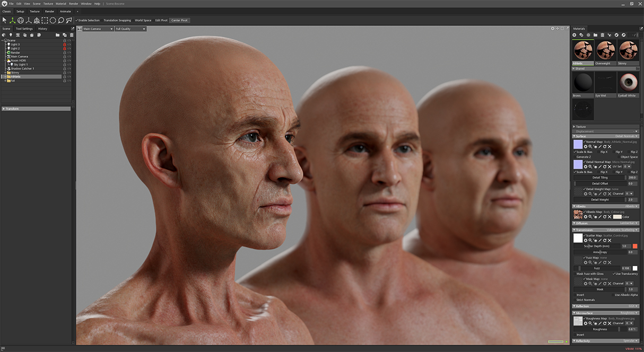Select the rotate gizmo tool
This screenshot has width=644, height=352.
tap(20, 20)
